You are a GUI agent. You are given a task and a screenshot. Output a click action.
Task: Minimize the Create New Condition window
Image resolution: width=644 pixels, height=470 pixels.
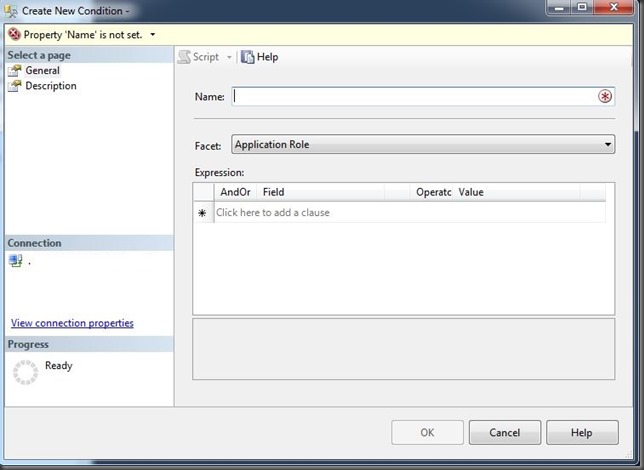tap(559, 7)
